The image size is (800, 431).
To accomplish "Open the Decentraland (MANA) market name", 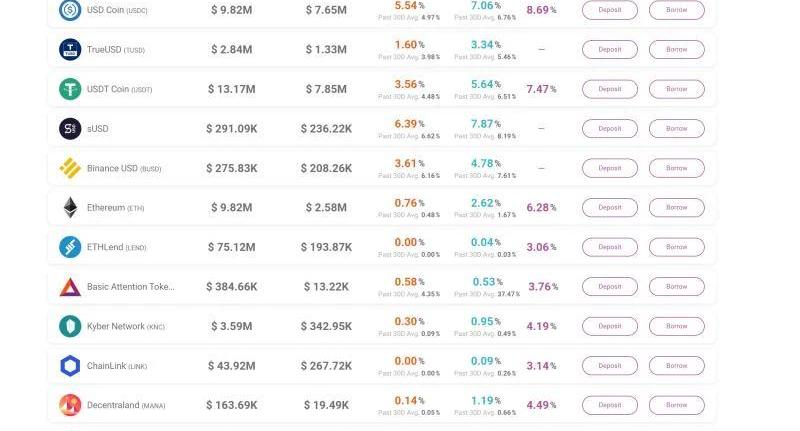I will [x=125, y=405].
